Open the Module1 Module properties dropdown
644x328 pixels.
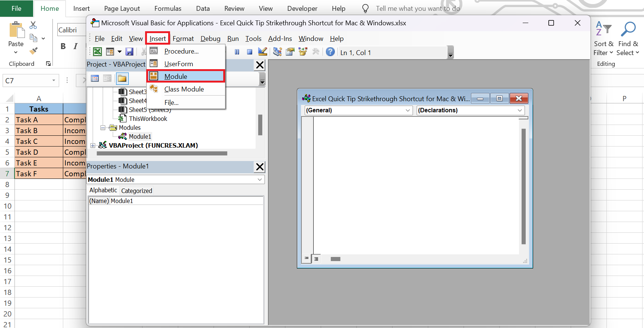click(x=260, y=180)
